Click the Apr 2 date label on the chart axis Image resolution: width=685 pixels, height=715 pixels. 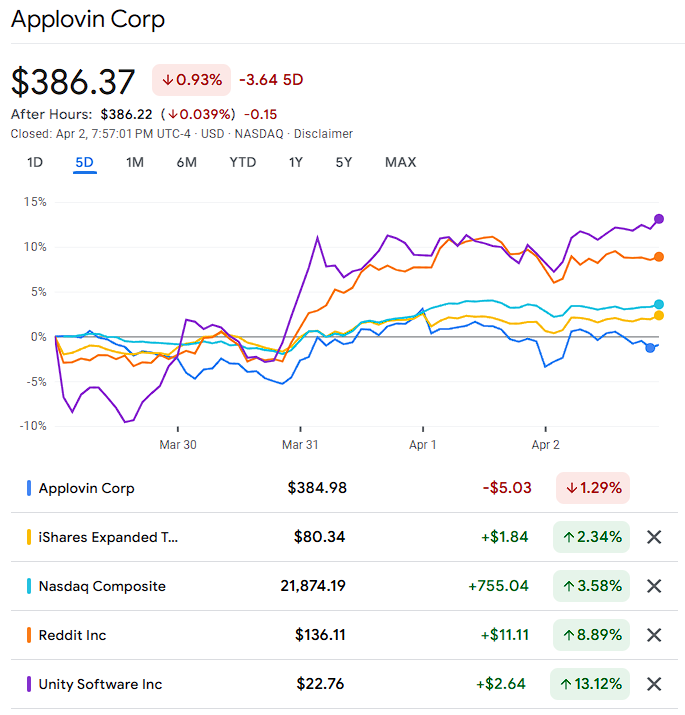(545, 445)
